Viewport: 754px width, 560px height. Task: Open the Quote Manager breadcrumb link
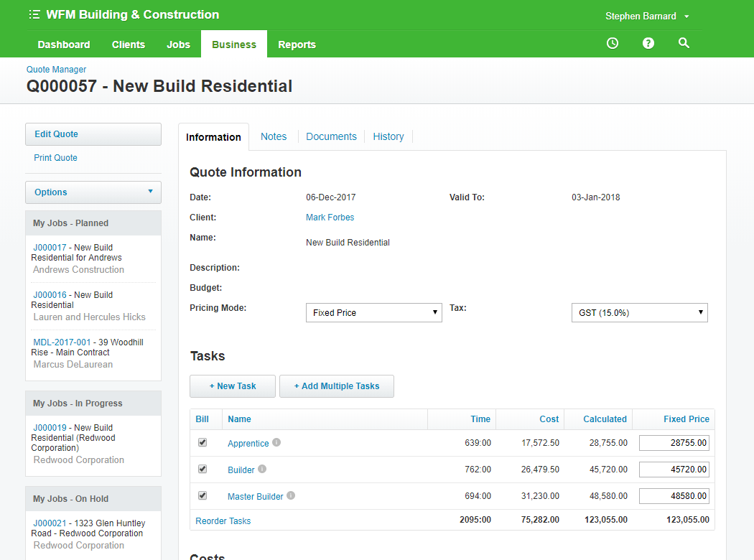(x=56, y=69)
